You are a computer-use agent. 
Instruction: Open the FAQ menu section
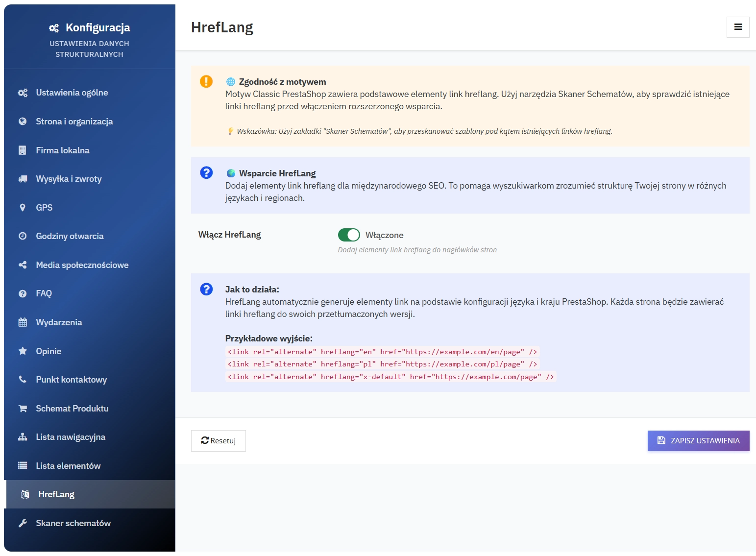click(x=44, y=293)
